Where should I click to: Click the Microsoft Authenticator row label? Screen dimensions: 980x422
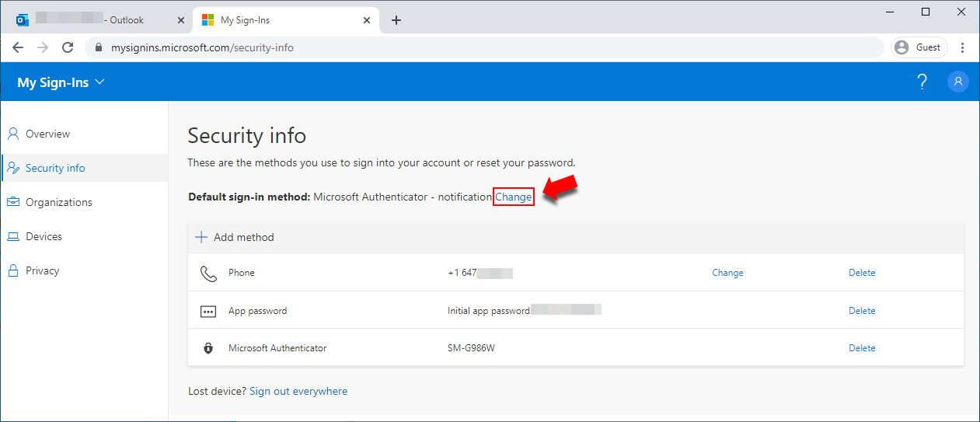277,348
